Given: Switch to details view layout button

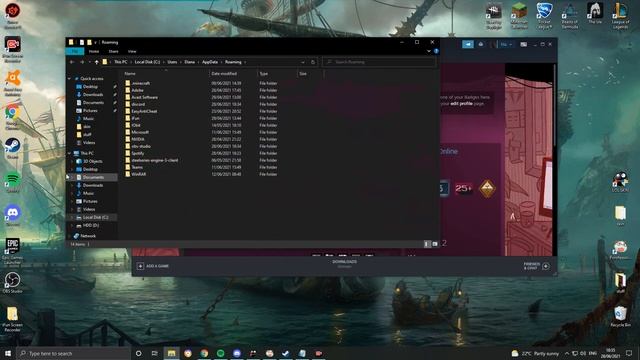Looking at the screenshot, I should pos(427,244).
